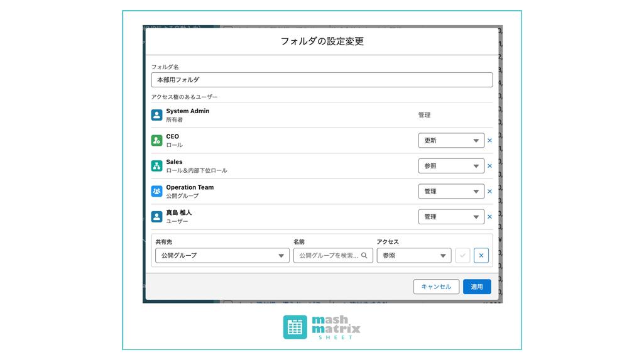Click the CEO role icon
The width and height of the screenshot is (644, 362).
point(156,141)
